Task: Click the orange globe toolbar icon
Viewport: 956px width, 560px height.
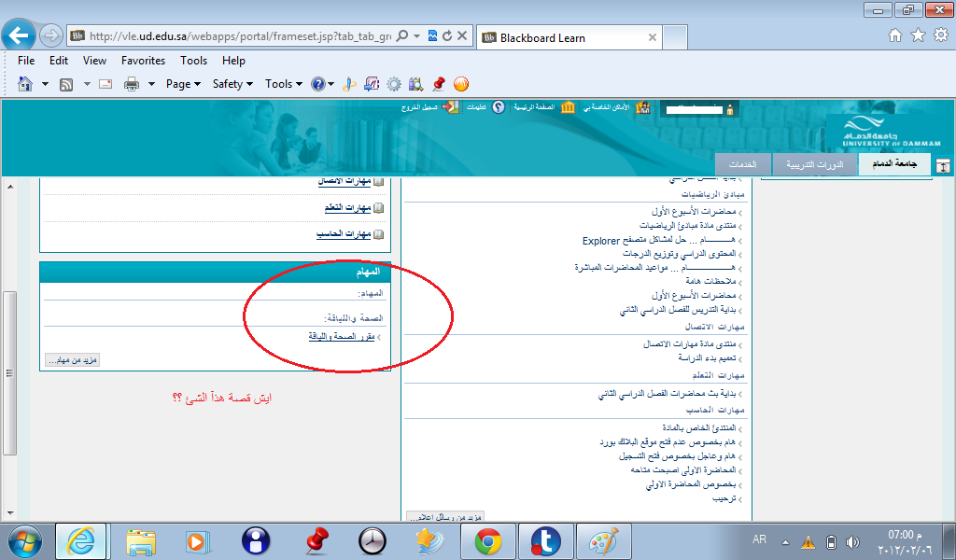Action: 461,84
